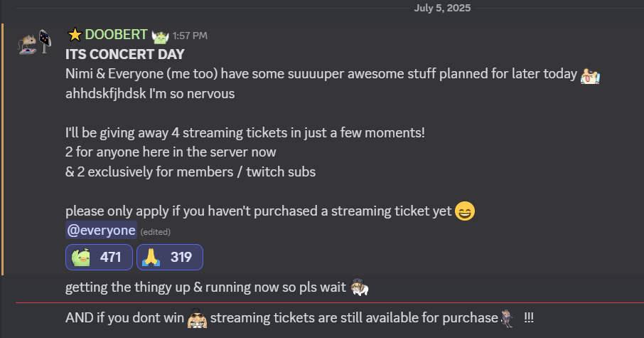Image resolution: width=644 pixels, height=338 pixels.
Task: Click the gold star icon before DOOBERT
Action: pos(75,35)
